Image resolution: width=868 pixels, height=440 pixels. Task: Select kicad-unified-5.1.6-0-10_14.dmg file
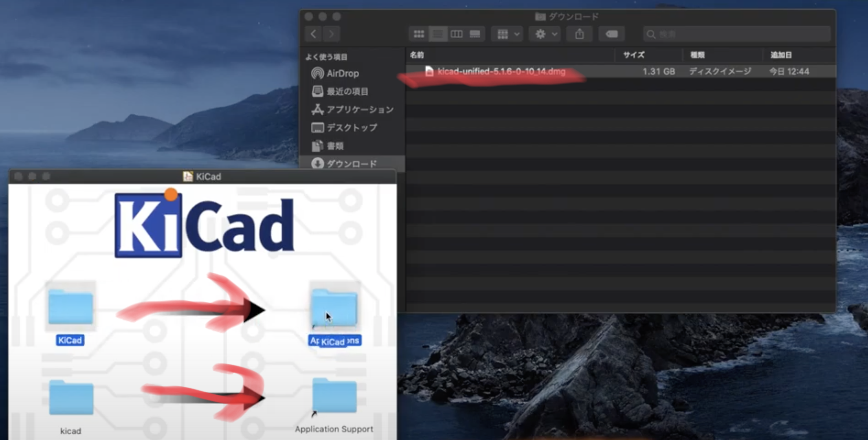pos(501,71)
